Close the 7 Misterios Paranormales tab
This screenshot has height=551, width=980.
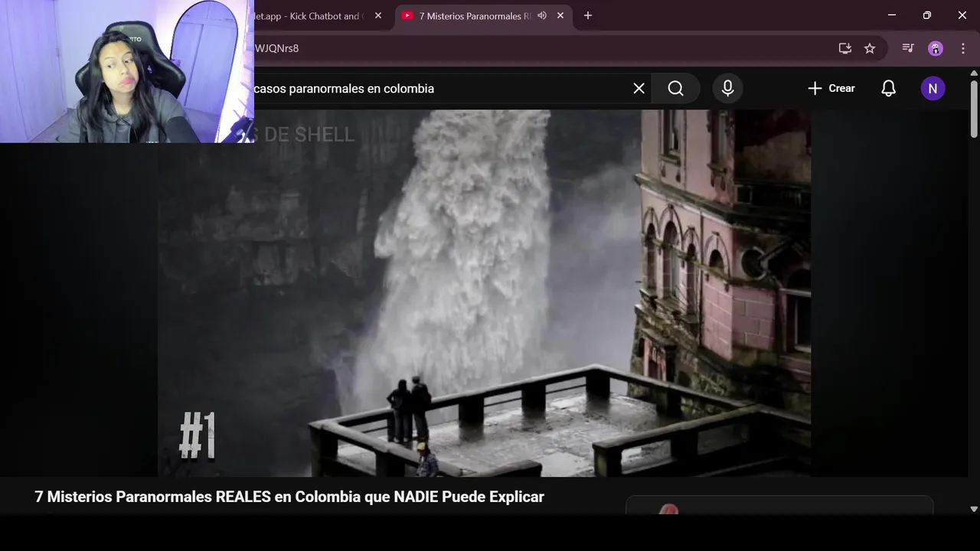tap(560, 15)
